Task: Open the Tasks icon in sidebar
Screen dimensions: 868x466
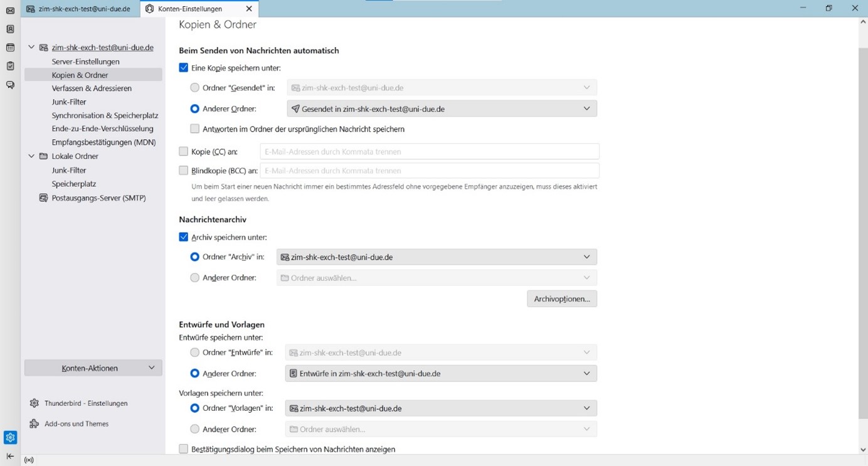Action: [x=10, y=66]
